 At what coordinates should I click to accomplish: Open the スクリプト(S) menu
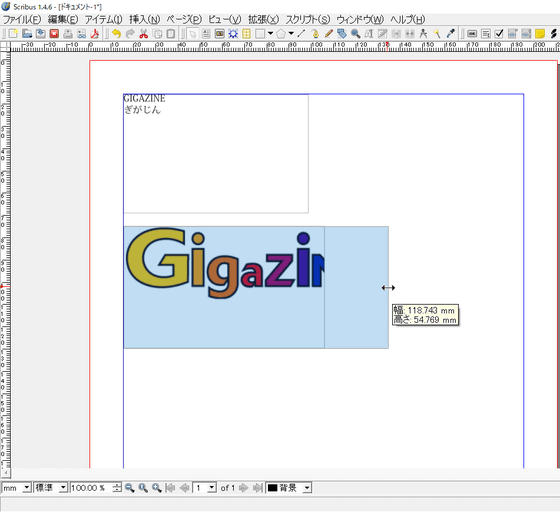(x=308, y=19)
